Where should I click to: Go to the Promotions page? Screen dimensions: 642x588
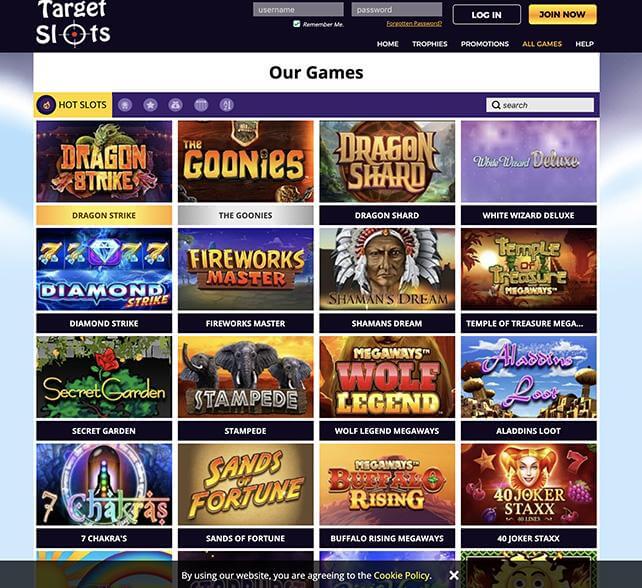485,44
